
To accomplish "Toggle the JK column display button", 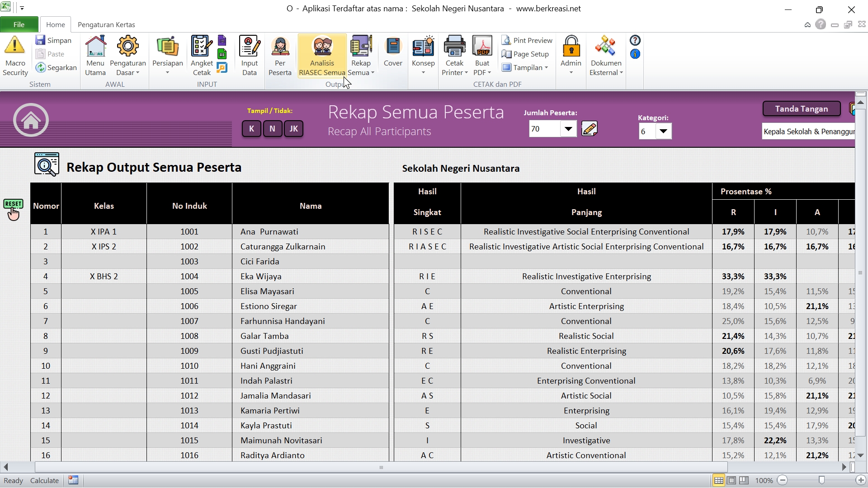I will 293,129.
